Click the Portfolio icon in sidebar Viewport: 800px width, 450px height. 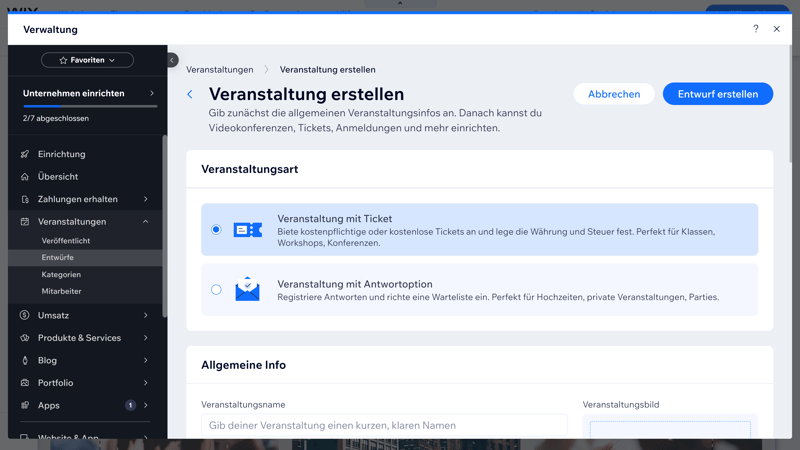(25, 383)
